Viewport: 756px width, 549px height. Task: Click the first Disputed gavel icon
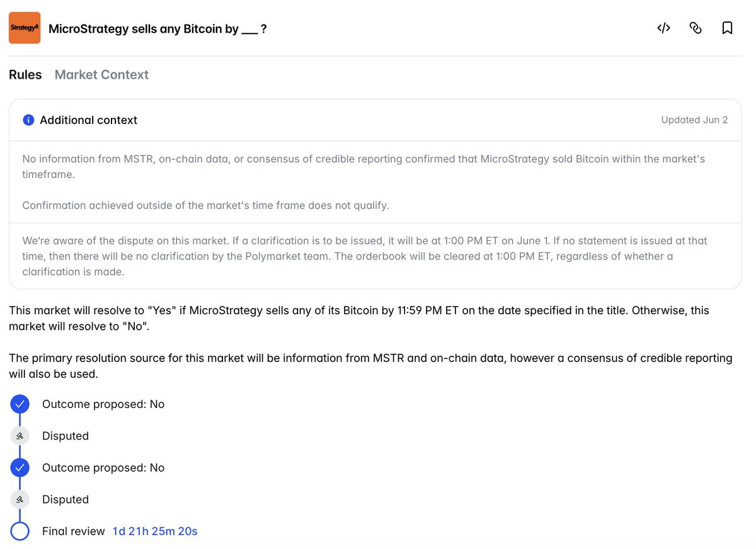(x=20, y=436)
